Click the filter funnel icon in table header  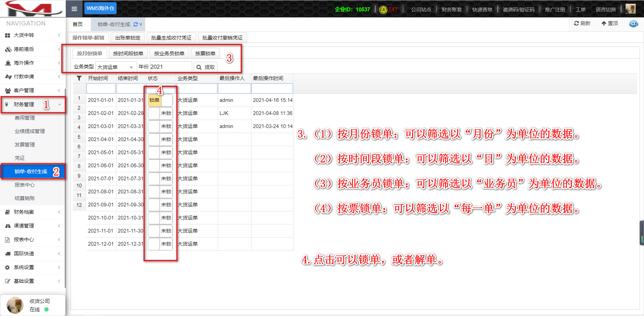click(x=79, y=78)
